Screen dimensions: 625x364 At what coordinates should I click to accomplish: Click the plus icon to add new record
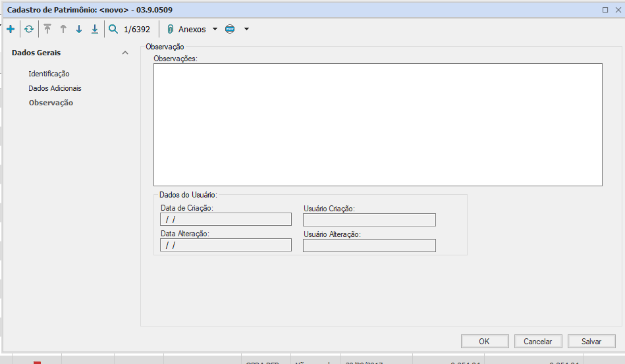tap(10, 29)
